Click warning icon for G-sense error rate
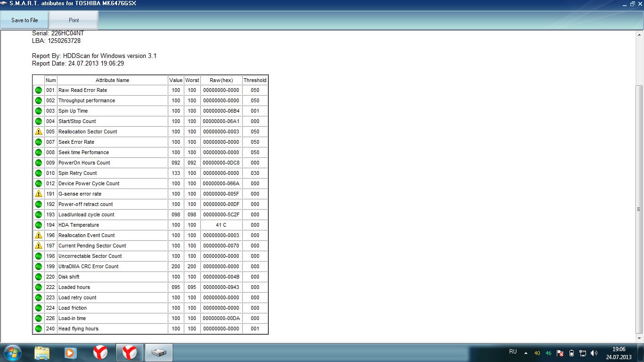 (39, 194)
